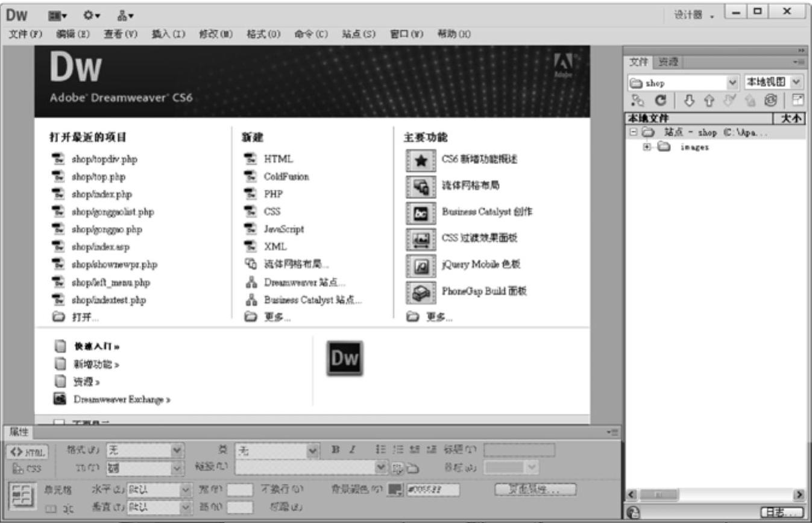Click the merge cells icon under 单元格

(x=51, y=509)
